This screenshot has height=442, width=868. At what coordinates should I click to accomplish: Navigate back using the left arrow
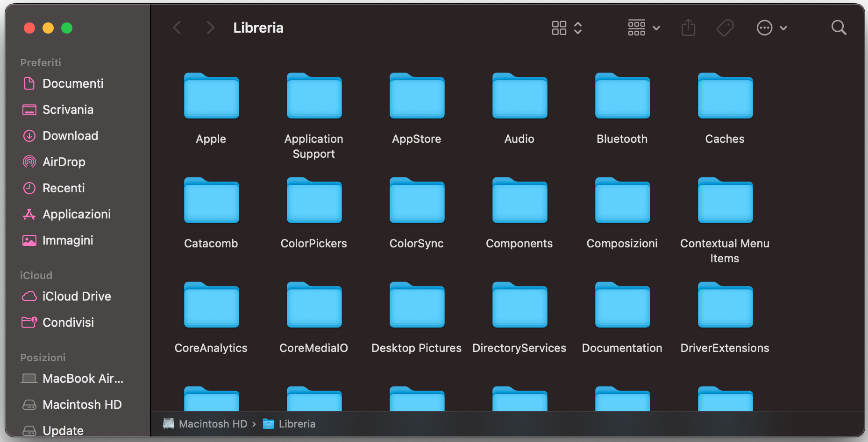pos(177,28)
